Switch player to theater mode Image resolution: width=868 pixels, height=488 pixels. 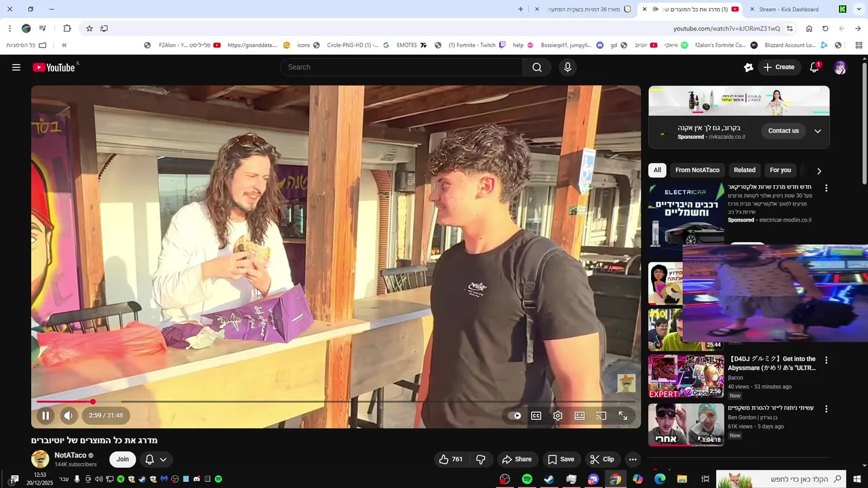pos(580,415)
